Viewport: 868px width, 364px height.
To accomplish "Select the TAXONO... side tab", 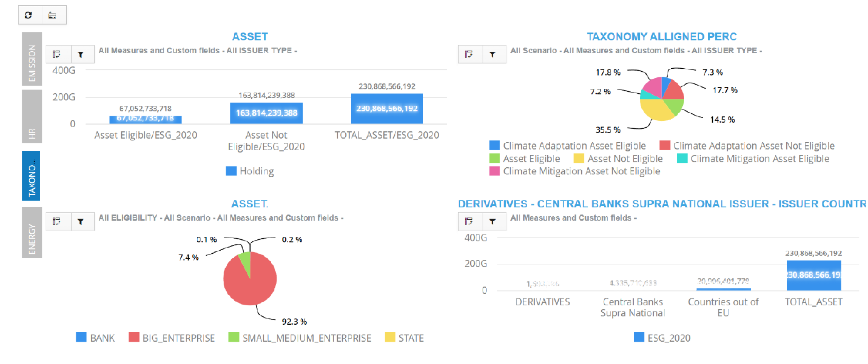I will (31, 176).
